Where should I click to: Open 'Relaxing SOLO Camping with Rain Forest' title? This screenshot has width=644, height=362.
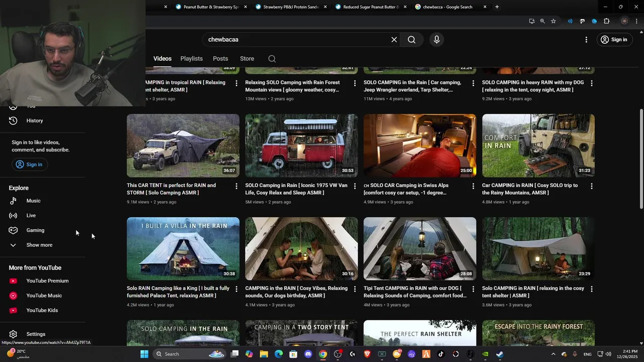point(292,86)
